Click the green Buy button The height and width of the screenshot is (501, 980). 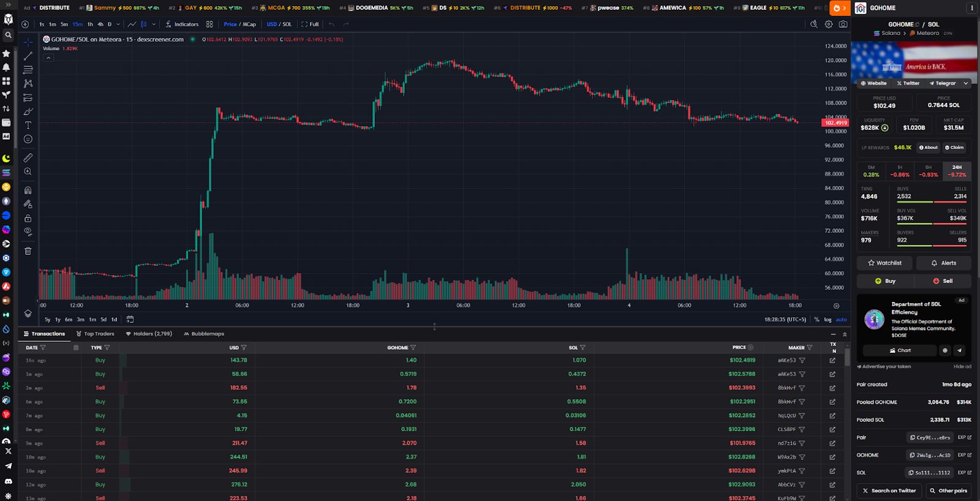point(885,281)
